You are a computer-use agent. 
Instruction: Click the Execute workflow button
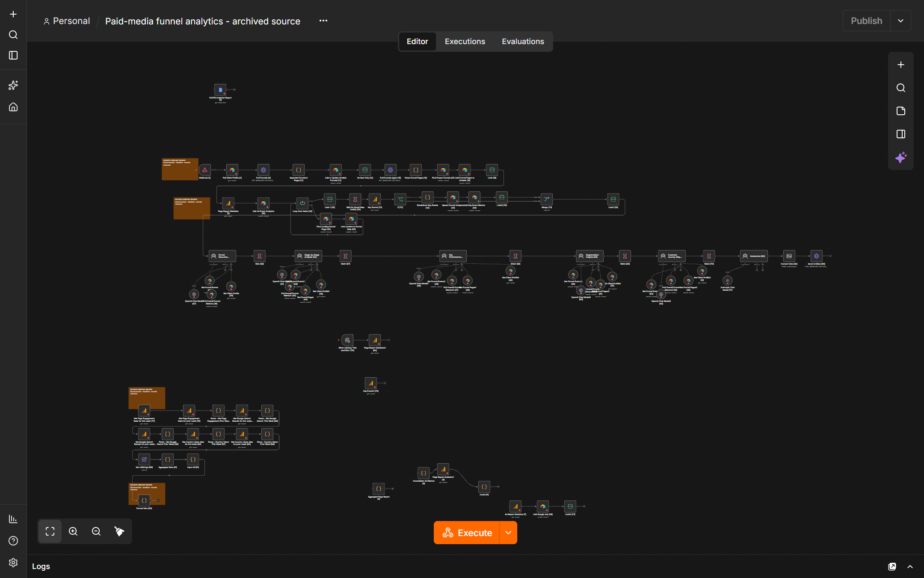click(467, 533)
